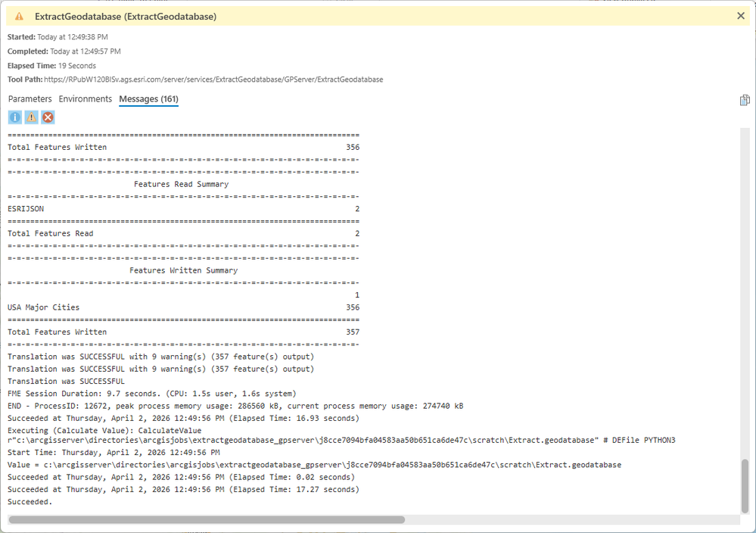Image resolution: width=756 pixels, height=533 pixels.
Task: Click 'Succeeded at' line with 0.02 seconds
Action: 182,477
